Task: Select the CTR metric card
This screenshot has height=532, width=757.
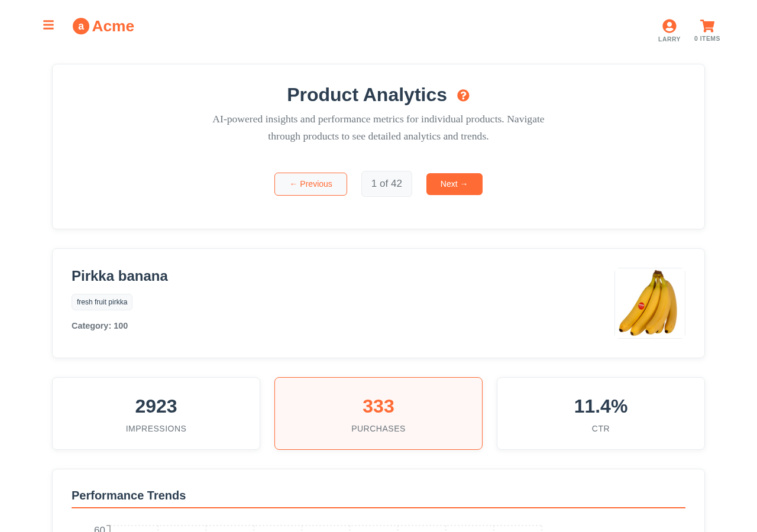Action: 601,413
